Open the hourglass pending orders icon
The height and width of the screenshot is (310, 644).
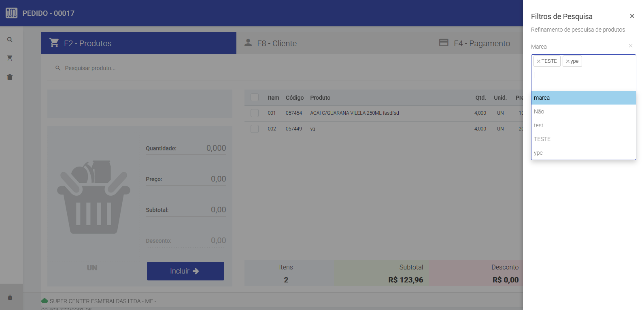pyautogui.click(x=10, y=58)
